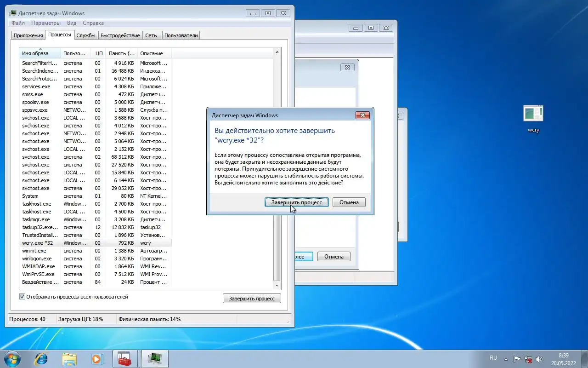
Task: Click 'Загрузка ЦП: 18%' in status bar
Action: point(80,319)
